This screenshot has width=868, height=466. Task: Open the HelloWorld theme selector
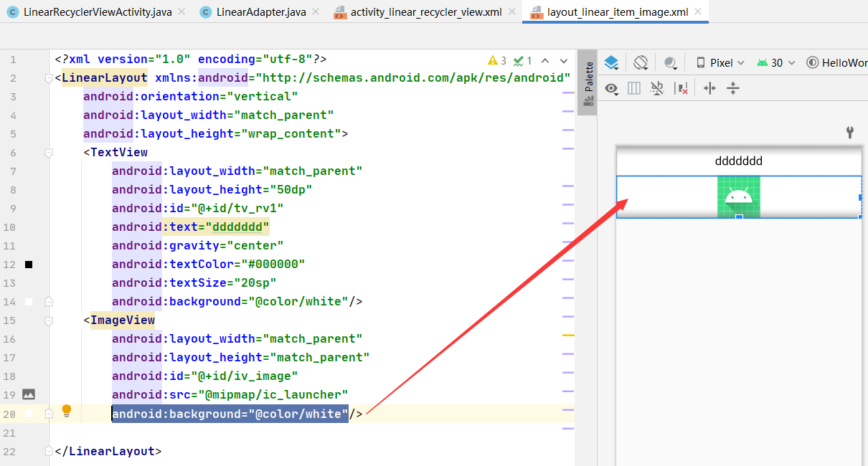point(836,62)
